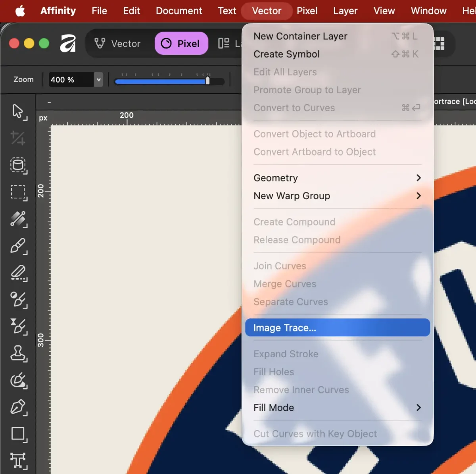Image resolution: width=476 pixels, height=474 pixels.
Task: Click Convert Artboard to Object entry
Action: (337, 152)
